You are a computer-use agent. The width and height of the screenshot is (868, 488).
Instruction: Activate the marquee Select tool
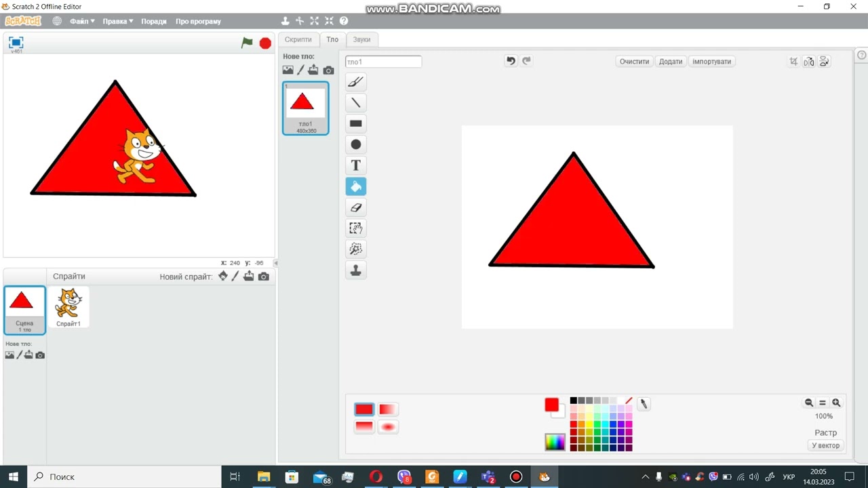pos(355,228)
